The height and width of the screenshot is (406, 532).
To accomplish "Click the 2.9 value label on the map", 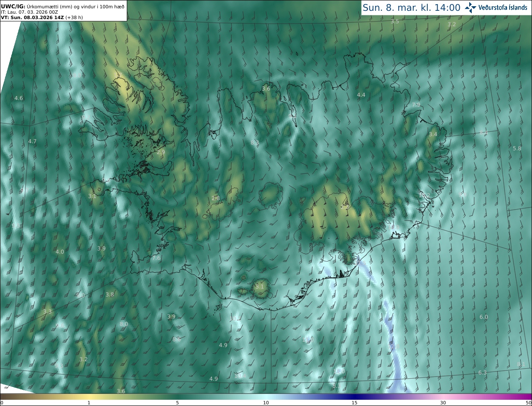I will tap(161, 152).
